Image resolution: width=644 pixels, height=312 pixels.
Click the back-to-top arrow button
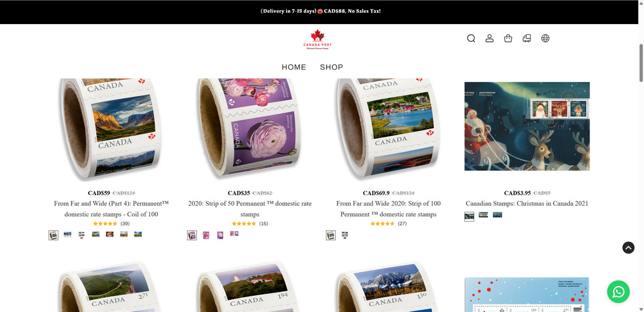[628, 247]
